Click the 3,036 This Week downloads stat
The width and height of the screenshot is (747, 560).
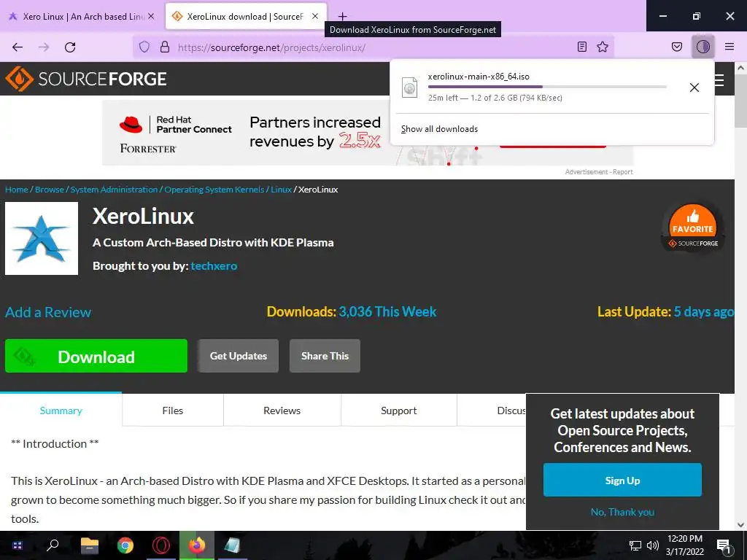coord(387,312)
